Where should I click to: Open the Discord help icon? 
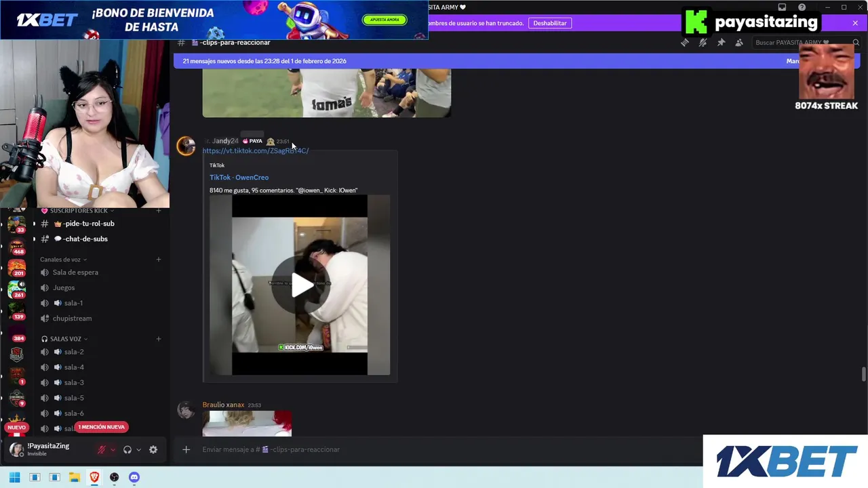tap(802, 7)
